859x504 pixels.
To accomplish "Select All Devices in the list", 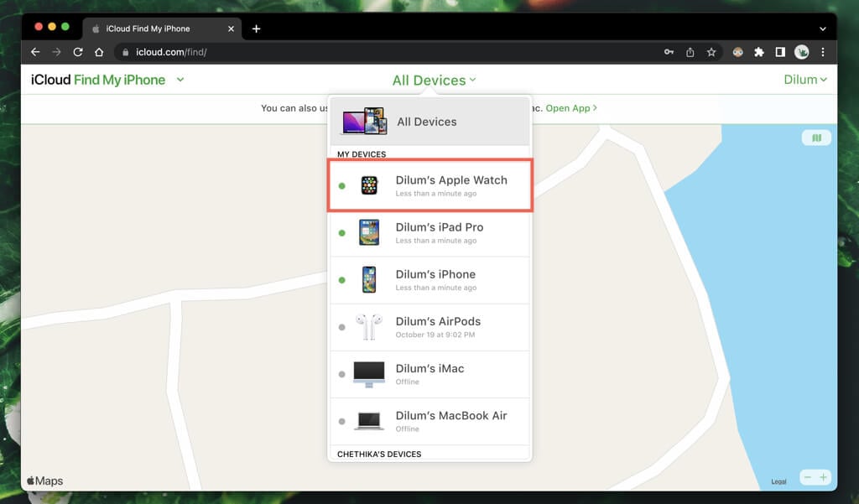I will [429, 121].
